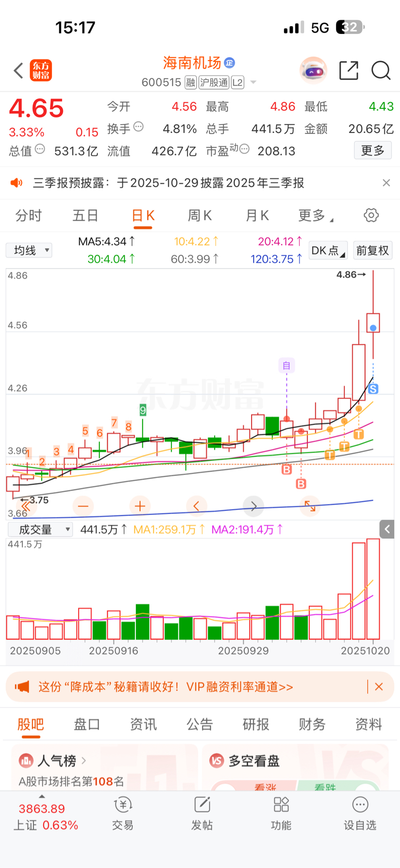
Task: Tap the L2 tag
Action: (x=238, y=82)
